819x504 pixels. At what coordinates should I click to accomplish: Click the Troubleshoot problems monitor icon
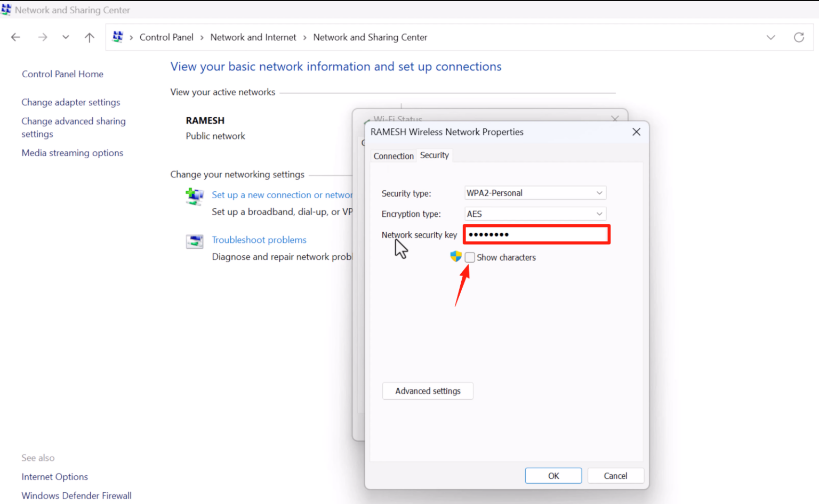point(195,241)
